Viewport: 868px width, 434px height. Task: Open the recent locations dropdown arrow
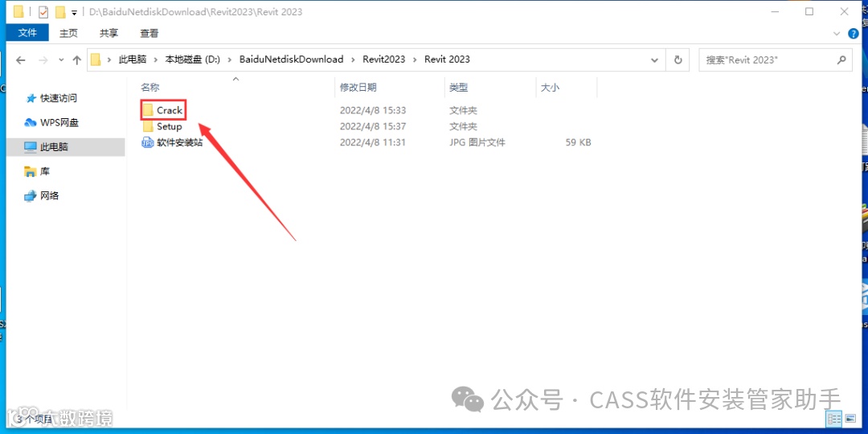point(61,59)
